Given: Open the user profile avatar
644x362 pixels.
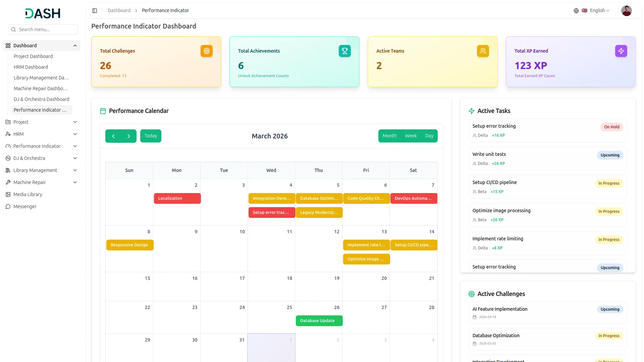Looking at the screenshot, I should [x=626, y=11].
